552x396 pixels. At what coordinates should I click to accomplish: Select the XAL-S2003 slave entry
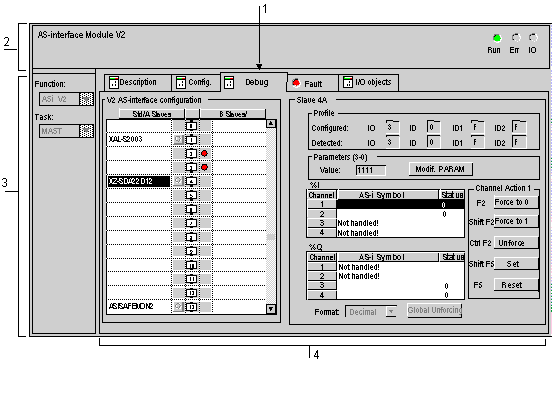pos(139,139)
